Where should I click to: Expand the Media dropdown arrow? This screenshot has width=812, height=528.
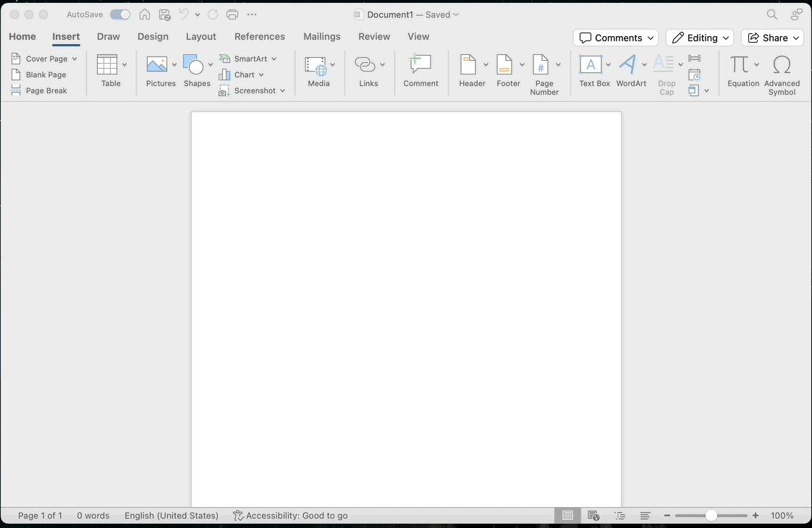click(332, 64)
